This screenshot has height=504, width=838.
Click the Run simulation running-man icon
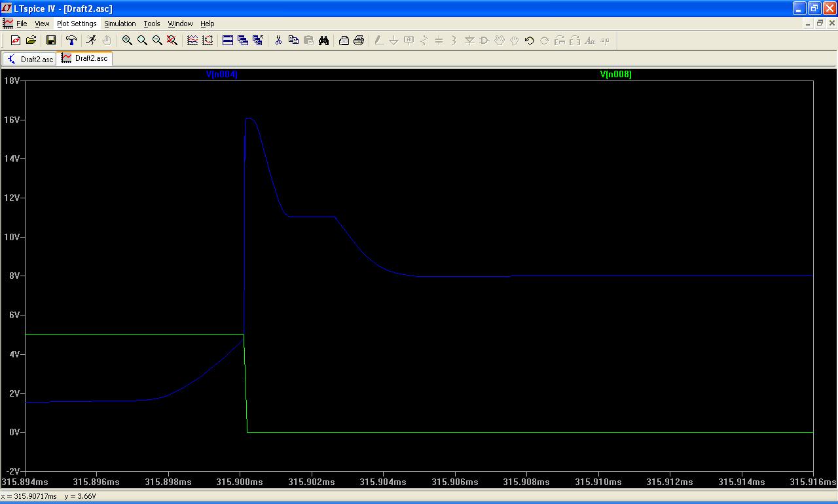coord(91,41)
